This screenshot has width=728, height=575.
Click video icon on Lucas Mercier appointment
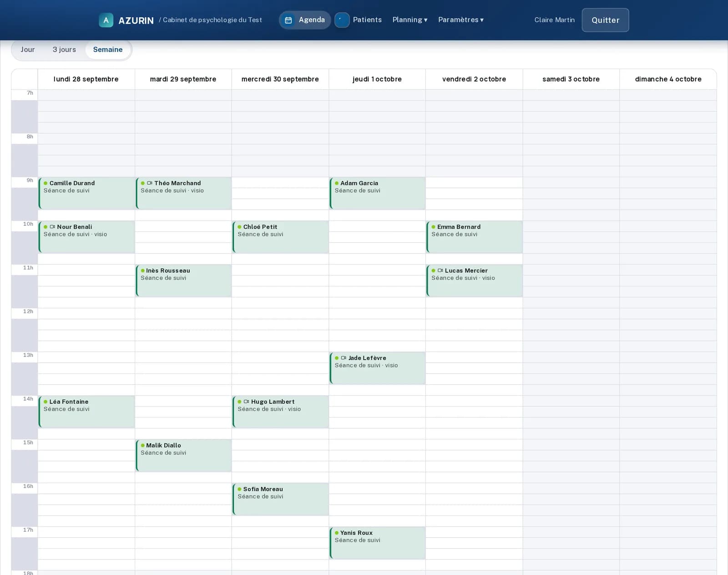(440, 270)
